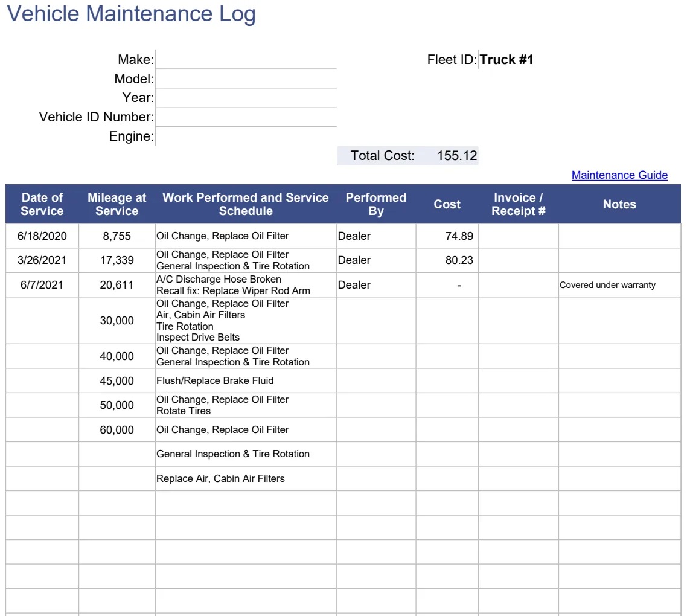Screen dimensions: 687x616
Task: Select the Cost column header
Action: [x=447, y=204]
